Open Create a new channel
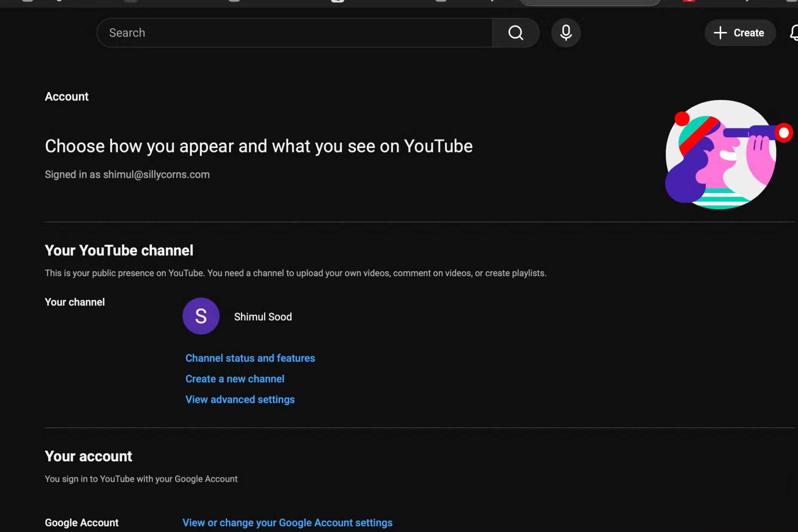798x532 pixels. [x=234, y=378]
